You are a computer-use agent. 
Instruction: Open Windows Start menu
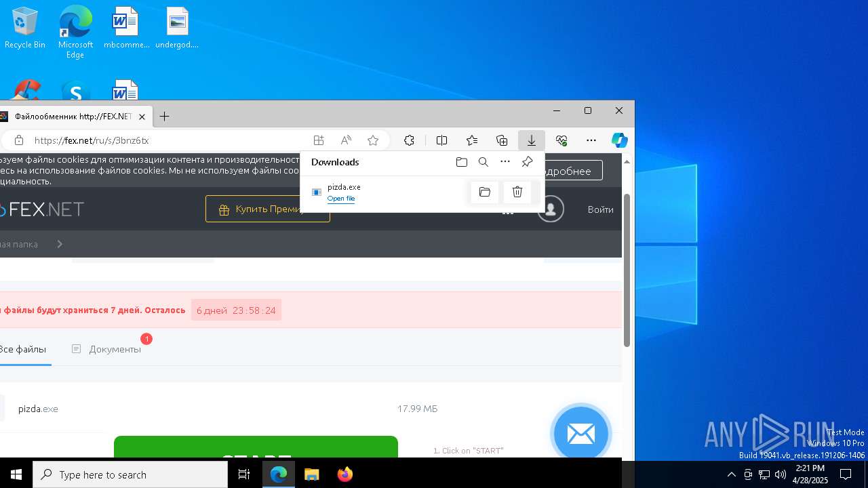pos(16,474)
